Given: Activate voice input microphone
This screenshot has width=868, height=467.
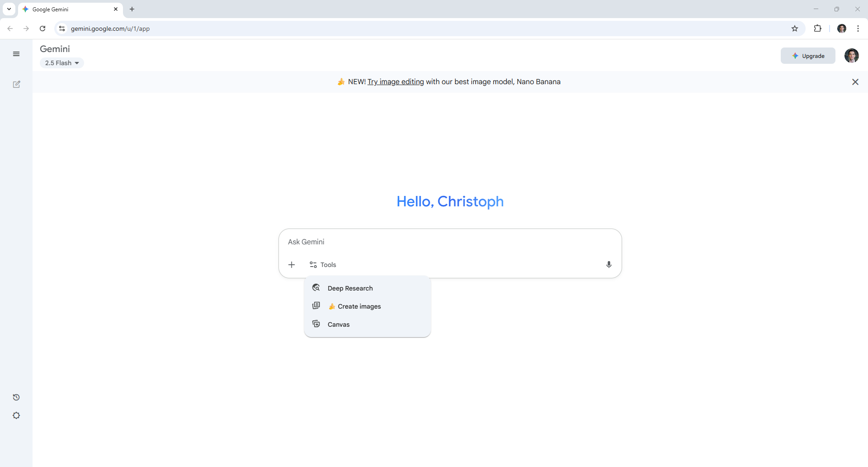Looking at the screenshot, I should 609,264.
